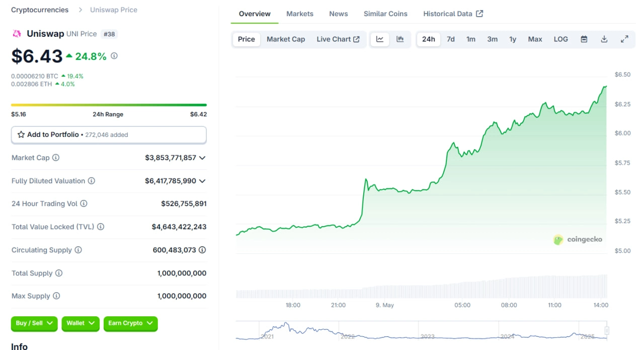Select the Price chart toggle
The height and width of the screenshot is (350, 644).
tap(247, 39)
